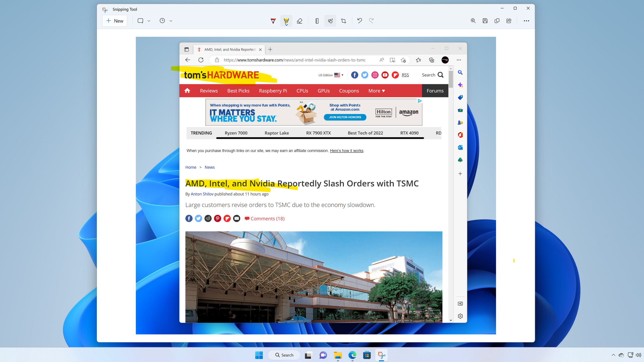Screen dimensions: 644x362
Task: Choose the eraser tool
Action: (299, 21)
